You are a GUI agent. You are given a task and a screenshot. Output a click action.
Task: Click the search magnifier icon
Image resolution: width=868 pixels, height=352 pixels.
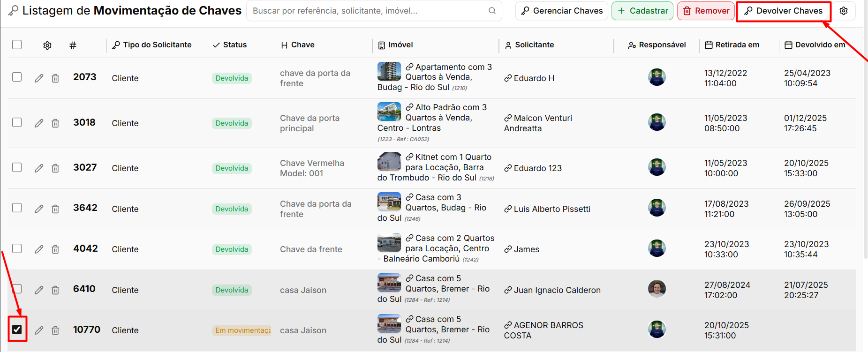point(492,11)
